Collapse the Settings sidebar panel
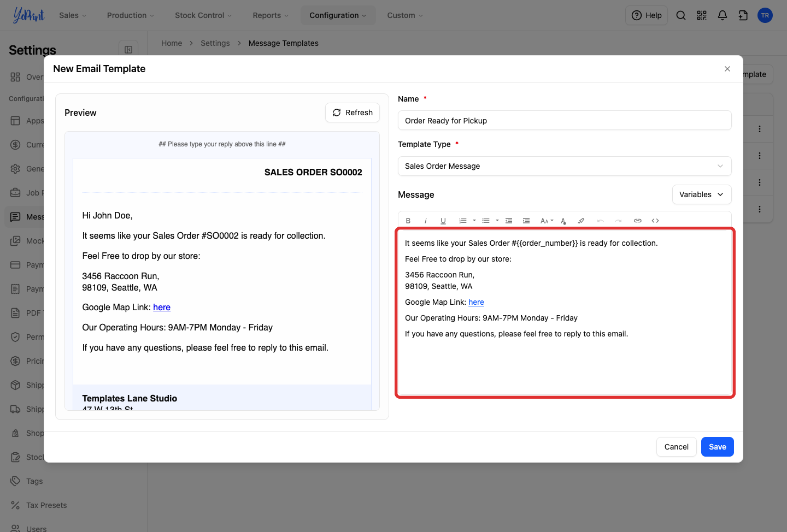 pos(128,50)
